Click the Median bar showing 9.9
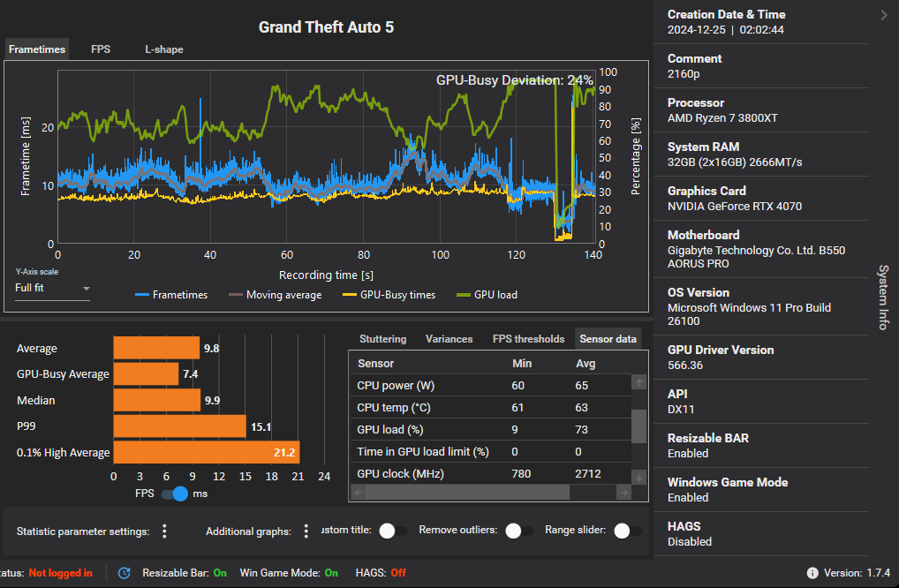 point(157,400)
